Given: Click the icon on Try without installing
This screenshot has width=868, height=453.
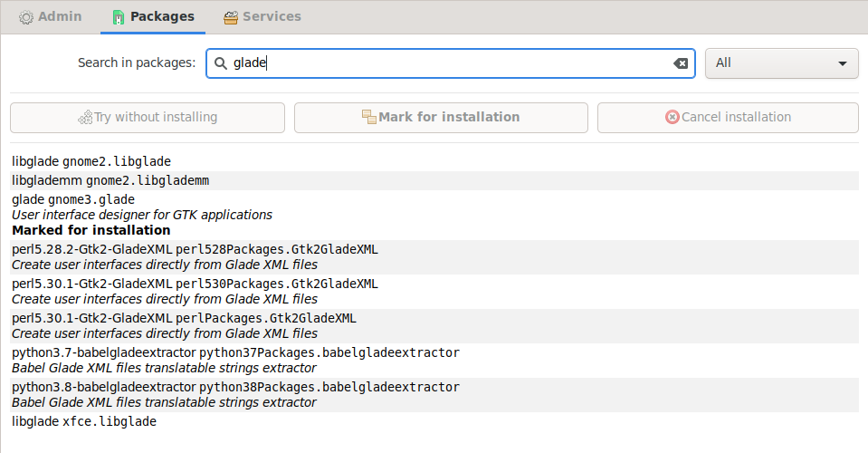Looking at the screenshot, I should tap(85, 118).
